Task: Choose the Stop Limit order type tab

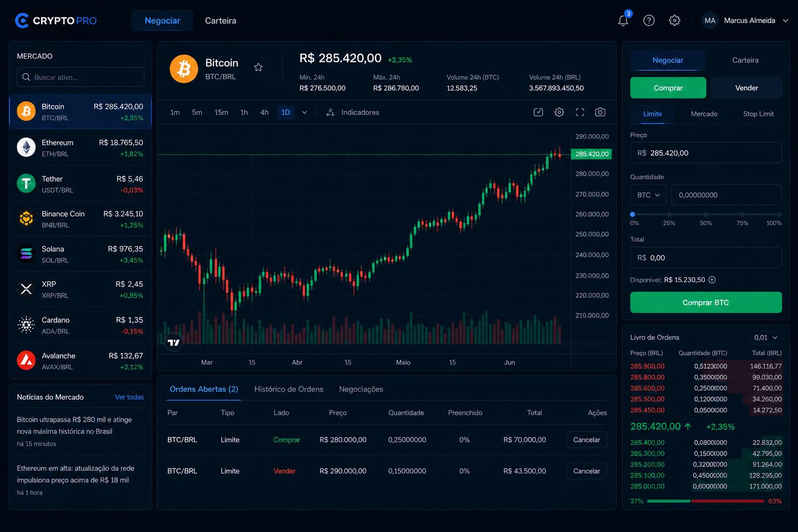Action: tap(758, 114)
